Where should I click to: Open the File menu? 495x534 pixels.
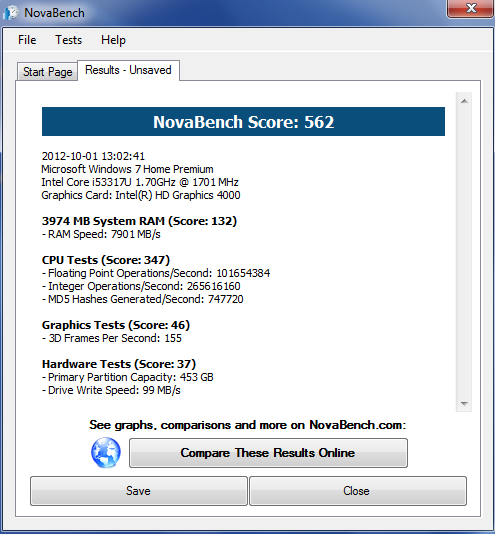pyautogui.click(x=27, y=40)
